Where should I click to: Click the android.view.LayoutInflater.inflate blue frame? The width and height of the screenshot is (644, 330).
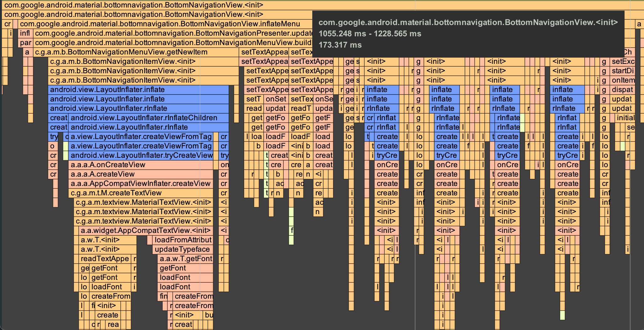point(125,90)
